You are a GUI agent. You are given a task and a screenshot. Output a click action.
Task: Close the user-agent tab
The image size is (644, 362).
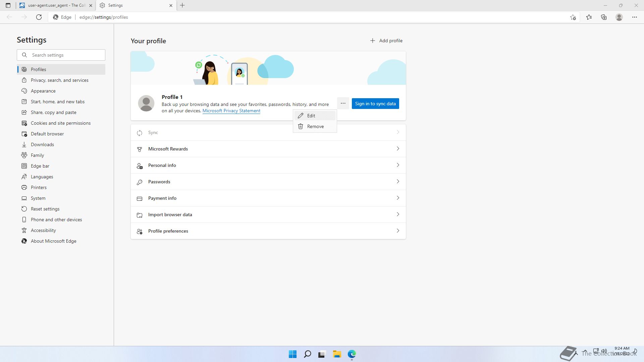[91, 5]
